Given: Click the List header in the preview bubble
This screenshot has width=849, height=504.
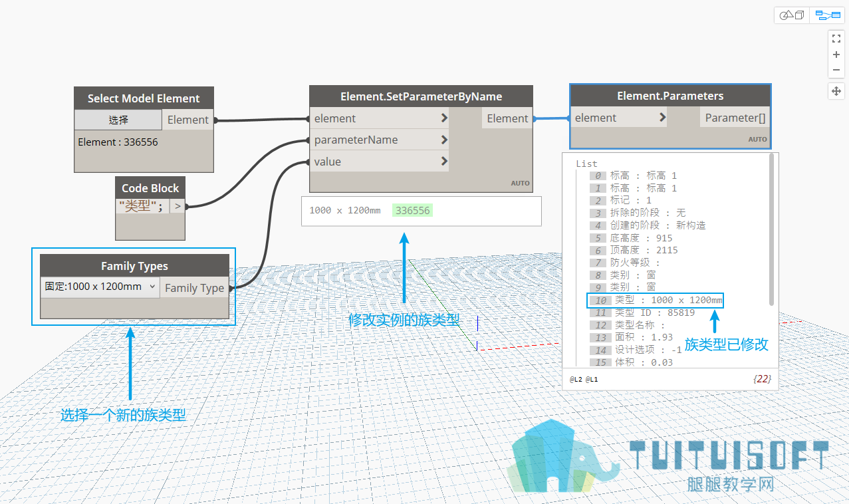Looking at the screenshot, I should coord(587,164).
